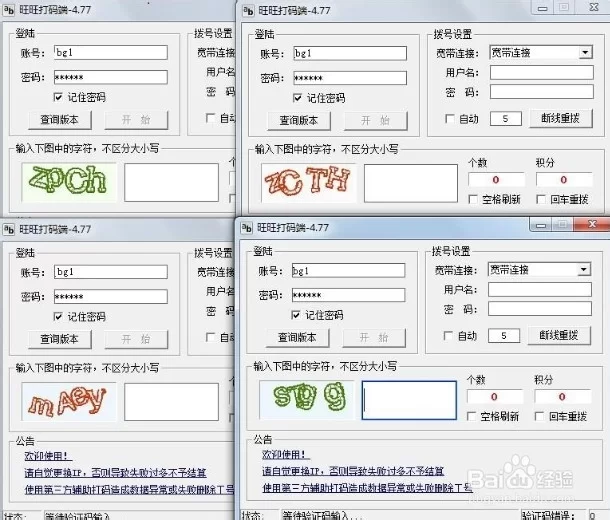
Task: Expand the 宽带连接 combo box in front window
Action: 583,270
